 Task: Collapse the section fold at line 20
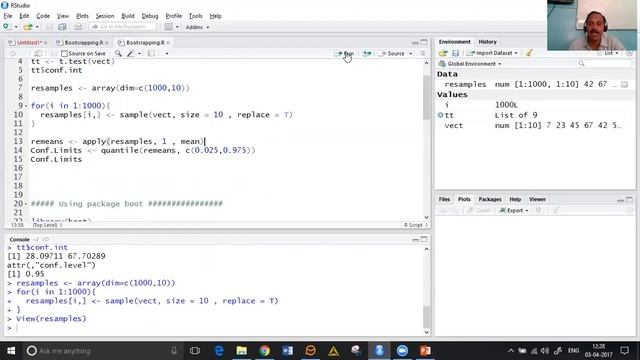pyautogui.click(x=26, y=204)
